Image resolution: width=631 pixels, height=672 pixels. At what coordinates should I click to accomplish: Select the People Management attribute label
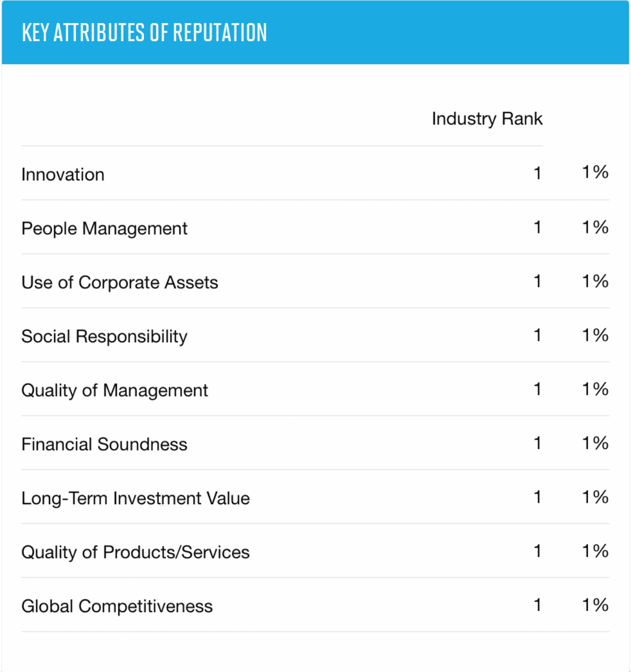(x=104, y=229)
